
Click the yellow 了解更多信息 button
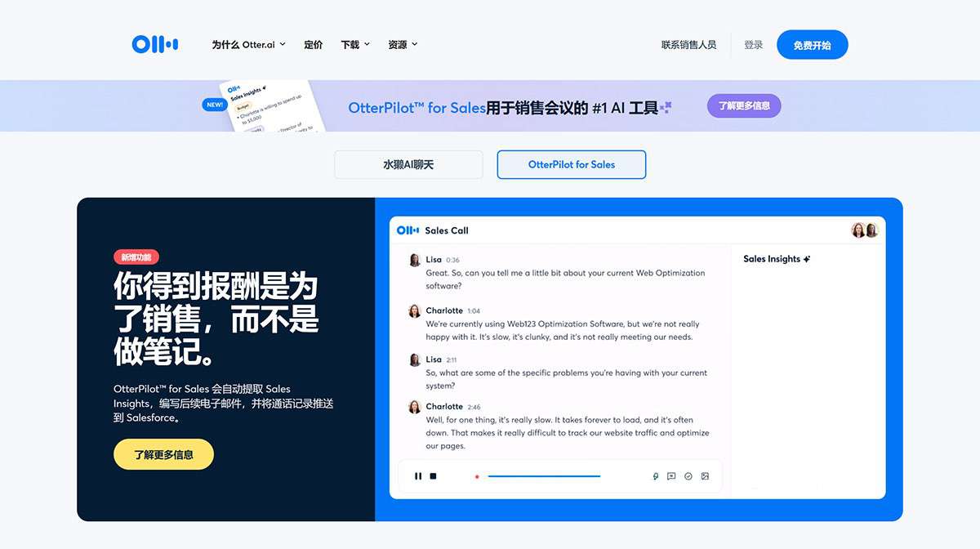163,454
